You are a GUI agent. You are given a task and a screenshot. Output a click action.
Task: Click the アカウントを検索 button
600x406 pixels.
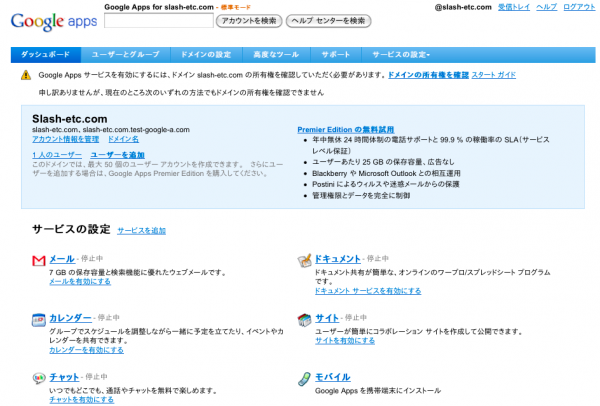[249, 21]
